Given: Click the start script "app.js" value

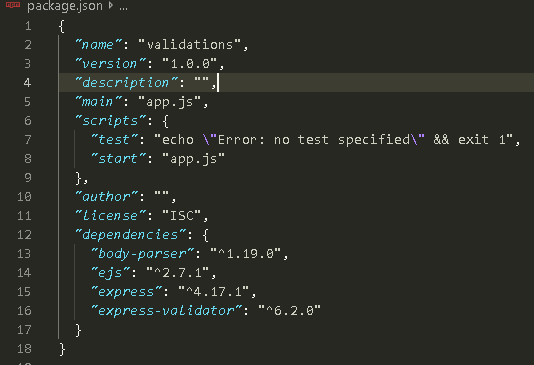Looking at the screenshot, I should (x=193, y=159).
